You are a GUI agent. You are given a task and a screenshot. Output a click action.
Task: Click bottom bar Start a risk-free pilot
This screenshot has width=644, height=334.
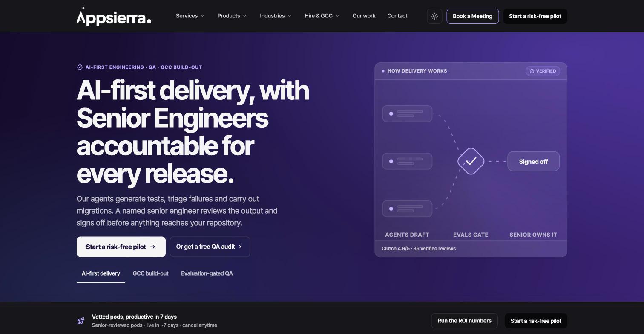point(536,321)
